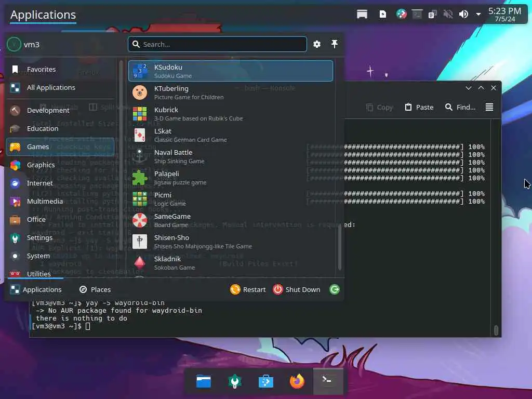Click Paste in Konsole toolbar

pos(419,107)
